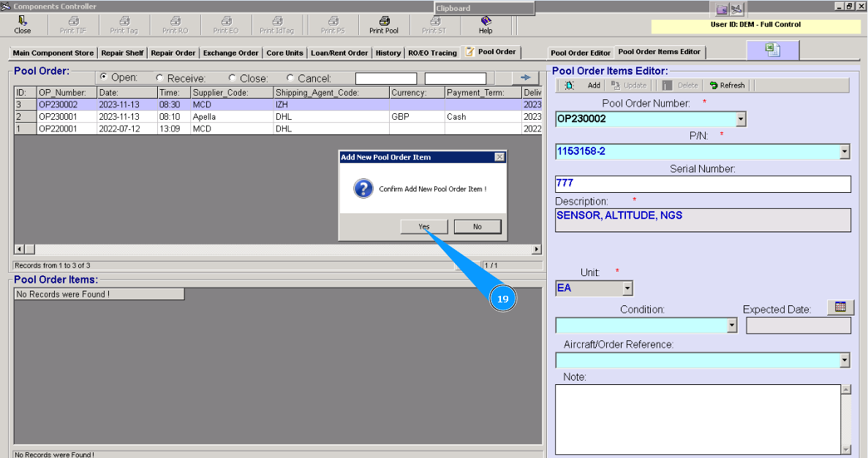The height and width of the screenshot is (458, 868).
Task: Click the blue arrow search button
Action: pos(525,78)
